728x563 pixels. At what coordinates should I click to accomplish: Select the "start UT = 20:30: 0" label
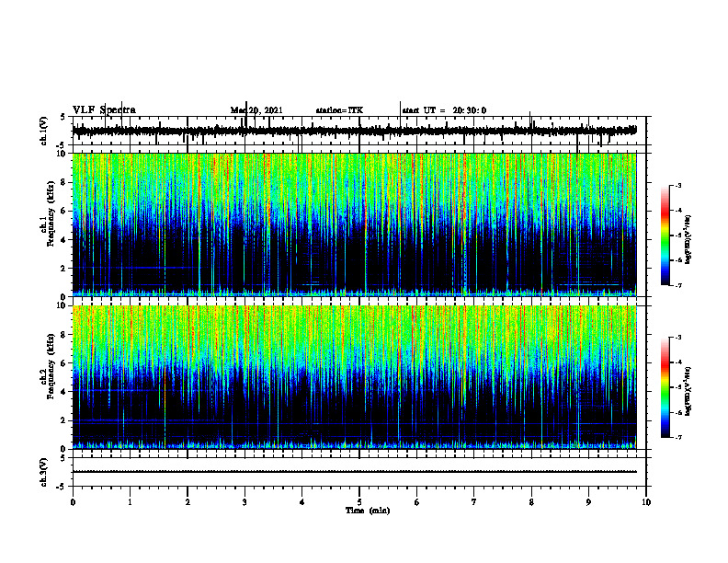444,110
